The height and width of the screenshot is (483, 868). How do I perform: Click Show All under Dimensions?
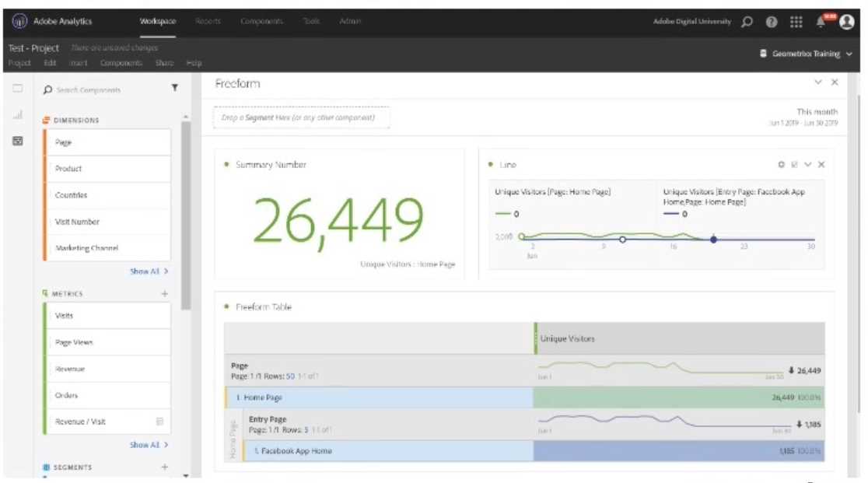pos(149,271)
